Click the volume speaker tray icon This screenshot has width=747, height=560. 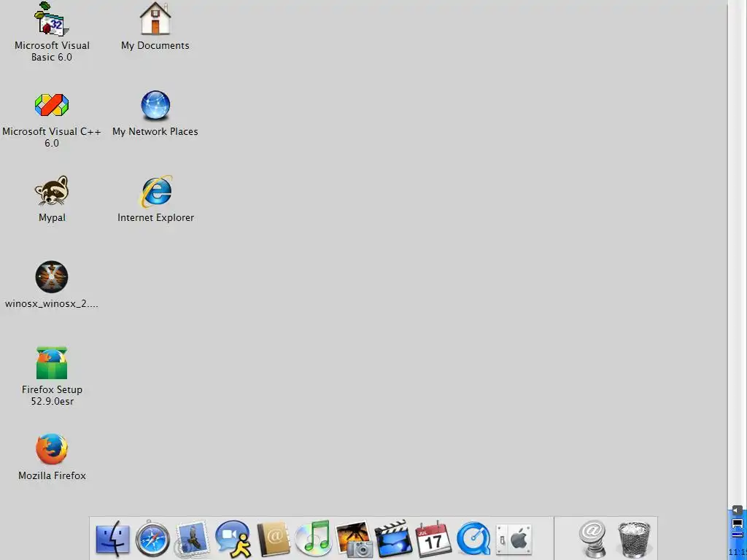coord(737,510)
